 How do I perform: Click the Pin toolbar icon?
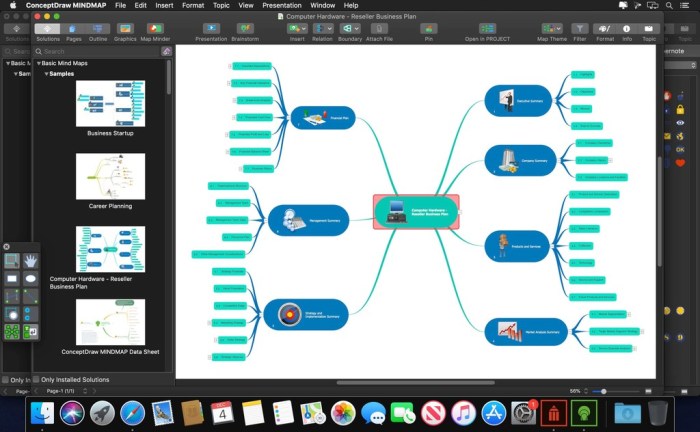(x=428, y=29)
